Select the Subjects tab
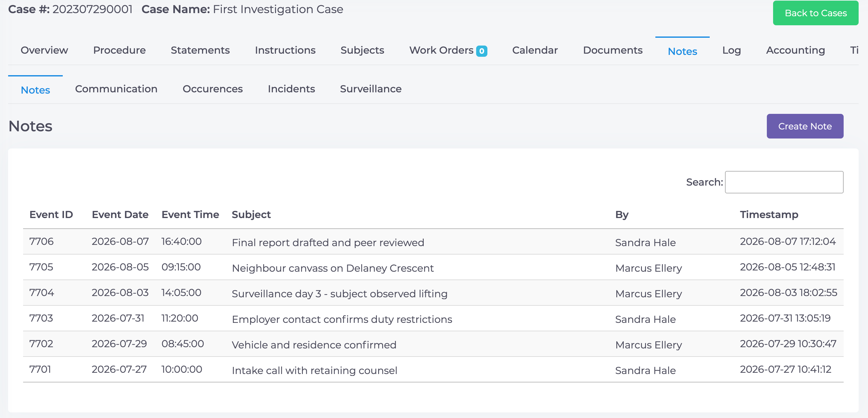Image resolution: width=868 pixels, height=418 pixels. 362,51
